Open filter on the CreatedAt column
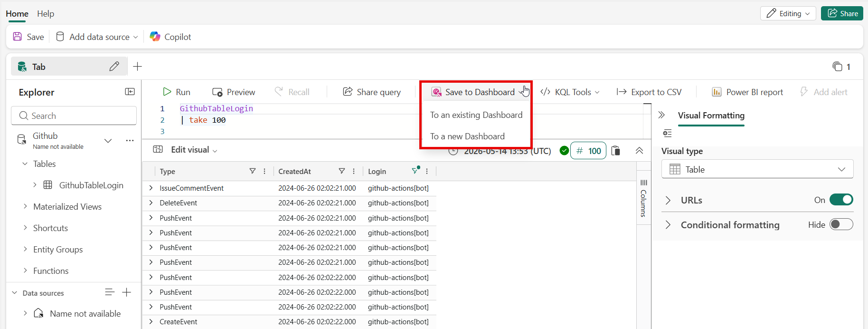The height and width of the screenshot is (329, 868). (341, 171)
